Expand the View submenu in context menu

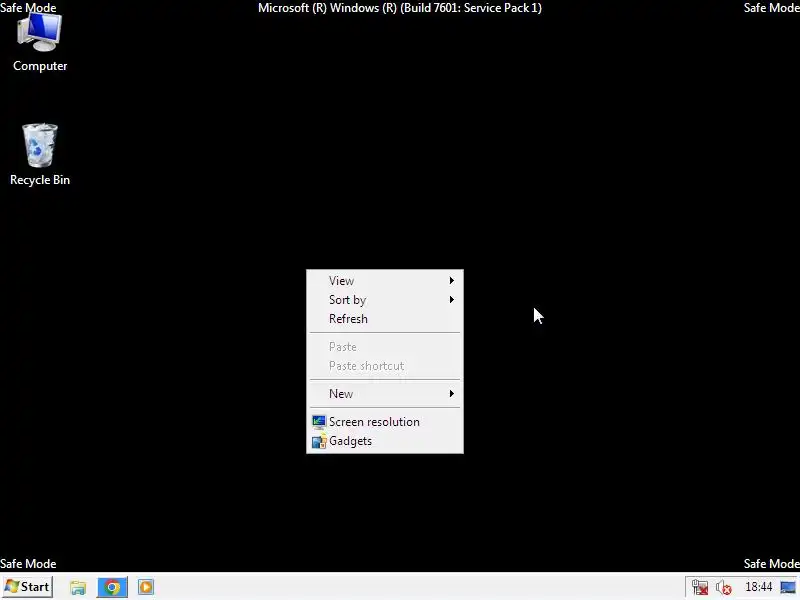pos(385,281)
